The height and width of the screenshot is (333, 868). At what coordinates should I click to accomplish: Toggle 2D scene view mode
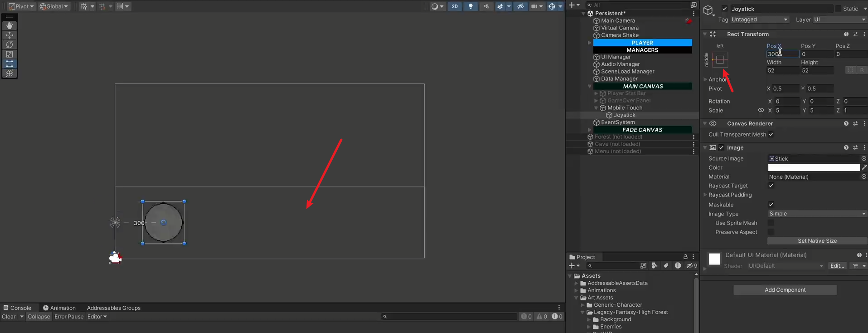tap(455, 6)
